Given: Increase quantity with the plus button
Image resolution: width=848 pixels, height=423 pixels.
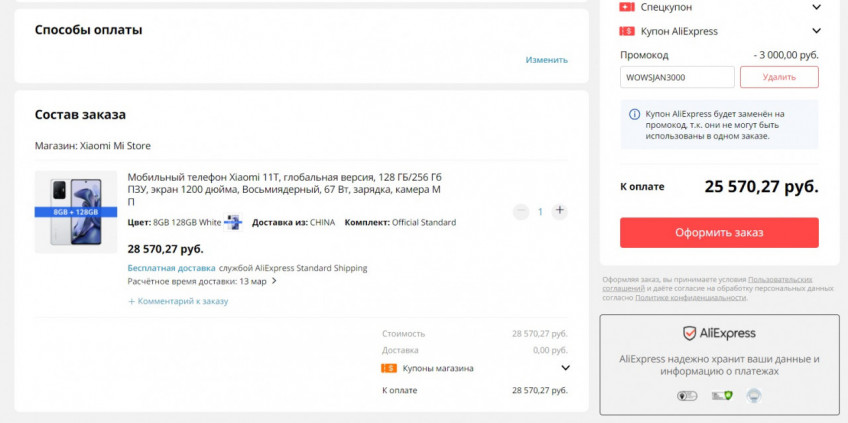Looking at the screenshot, I should (559, 210).
